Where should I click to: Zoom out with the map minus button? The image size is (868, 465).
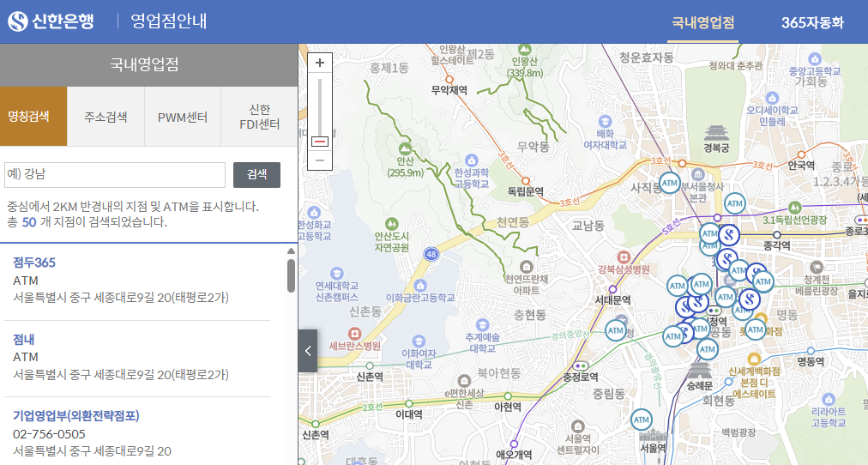tap(319, 160)
